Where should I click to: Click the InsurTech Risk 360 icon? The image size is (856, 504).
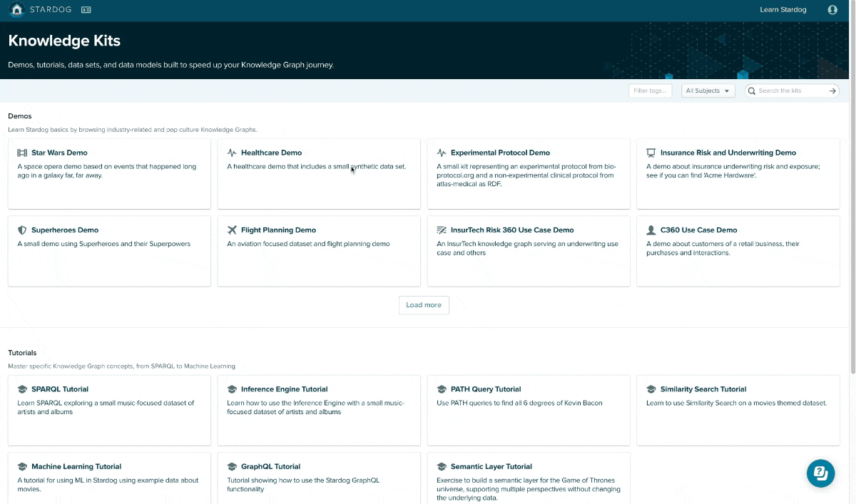click(x=442, y=230)
